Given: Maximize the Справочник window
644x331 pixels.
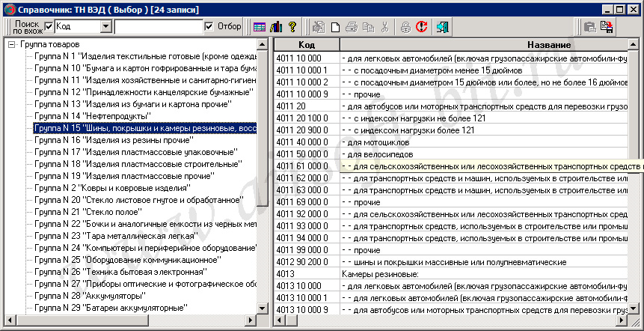Looking at the screenshot, I should tap(621, 9).
